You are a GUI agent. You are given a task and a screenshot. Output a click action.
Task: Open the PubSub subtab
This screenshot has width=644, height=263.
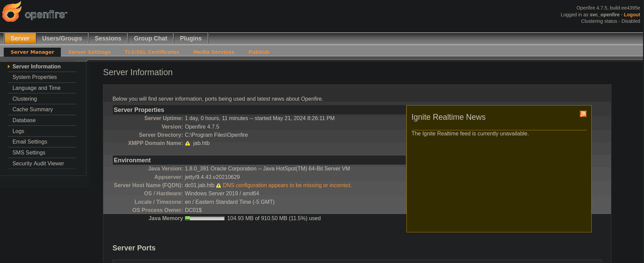pyautogui.click(x=259, y=52)
